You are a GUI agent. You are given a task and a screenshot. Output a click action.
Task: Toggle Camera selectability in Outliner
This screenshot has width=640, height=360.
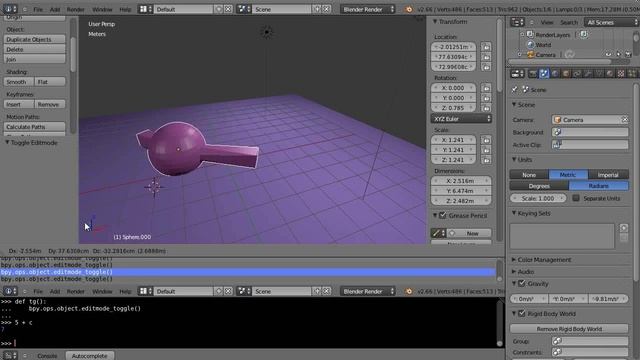(618, 54)
